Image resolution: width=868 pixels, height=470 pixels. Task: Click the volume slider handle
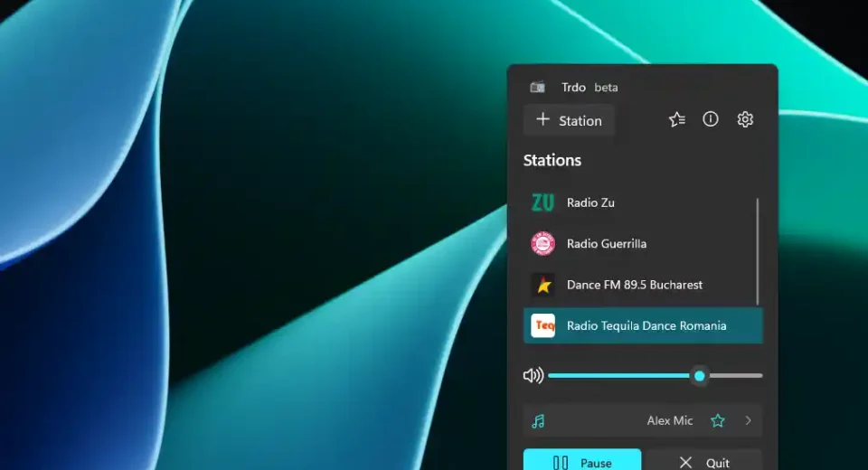pos(700,375)
